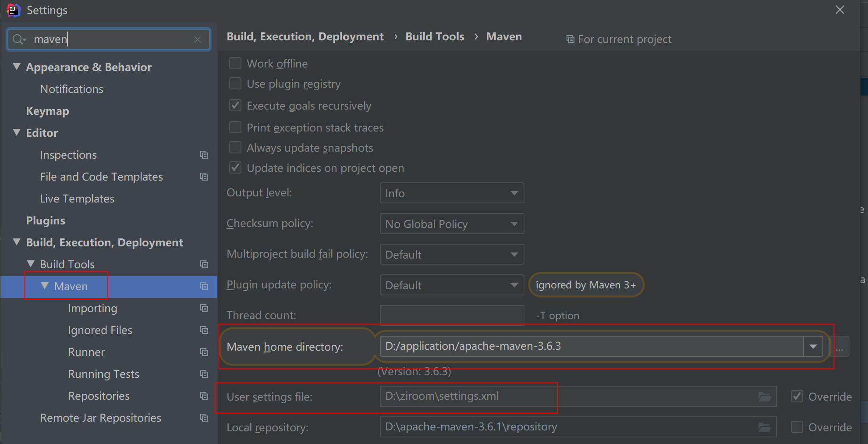Click the project icon beside Running Tests
Screen dimensions: 868x444
coord(204,374)
